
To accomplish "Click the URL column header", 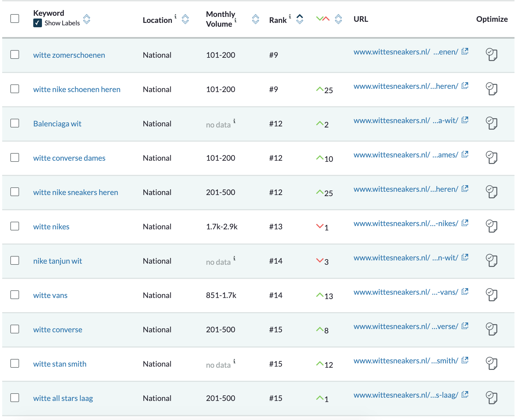I will click(361, 19).
